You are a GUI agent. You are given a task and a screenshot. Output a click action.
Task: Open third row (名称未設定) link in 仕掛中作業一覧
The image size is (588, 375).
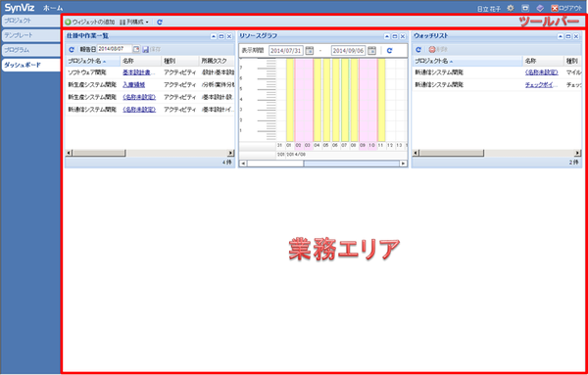[x=139, y=97]
